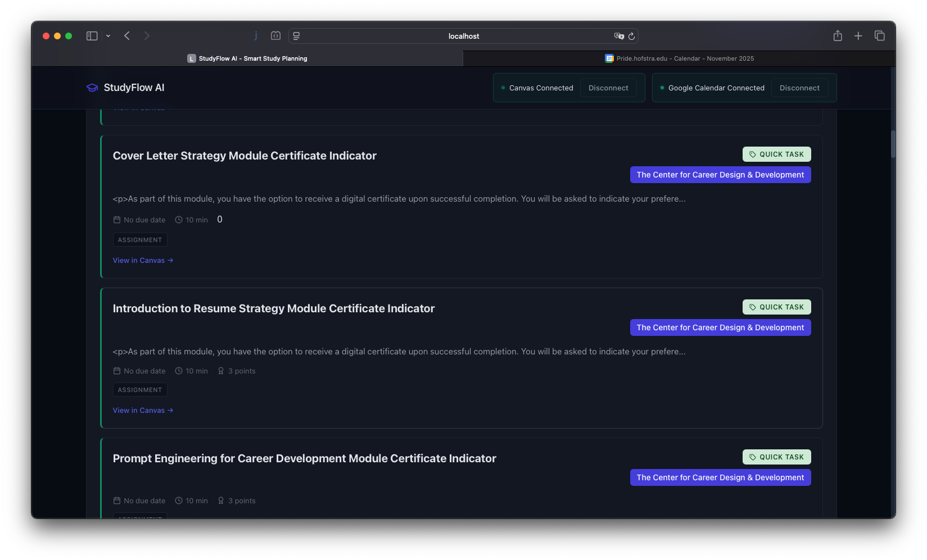Click the translate icon in the address bar
This screenshot has height=560, width=927.
[619, 36]
